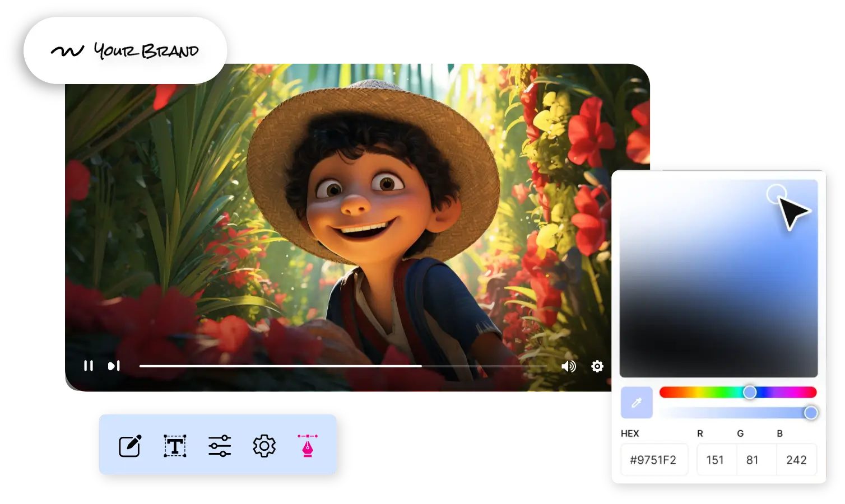Click the Your Brand logo
This screenshot has width=845, height=504.
126,49
